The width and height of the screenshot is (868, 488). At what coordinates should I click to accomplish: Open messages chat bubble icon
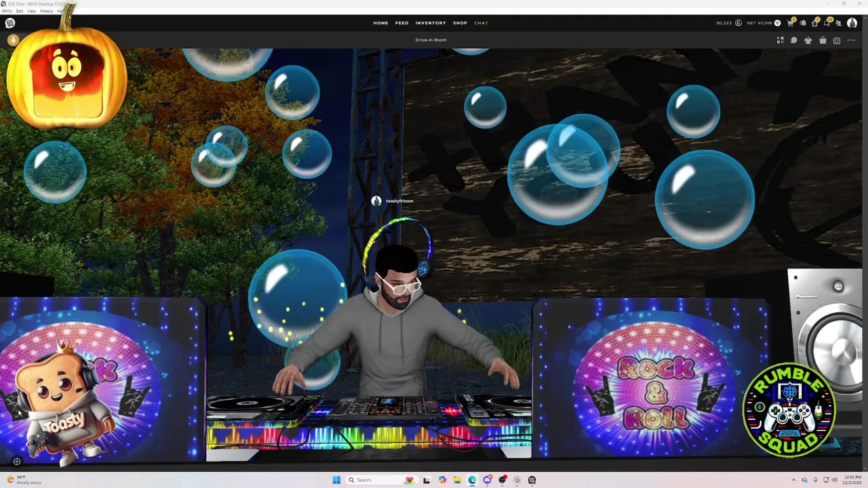coord(827,23)
